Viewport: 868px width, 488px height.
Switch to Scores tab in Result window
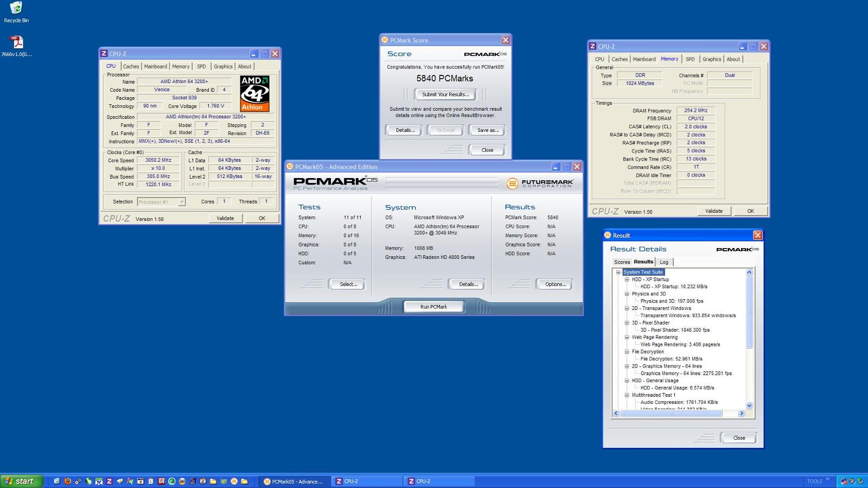(622, 262)
